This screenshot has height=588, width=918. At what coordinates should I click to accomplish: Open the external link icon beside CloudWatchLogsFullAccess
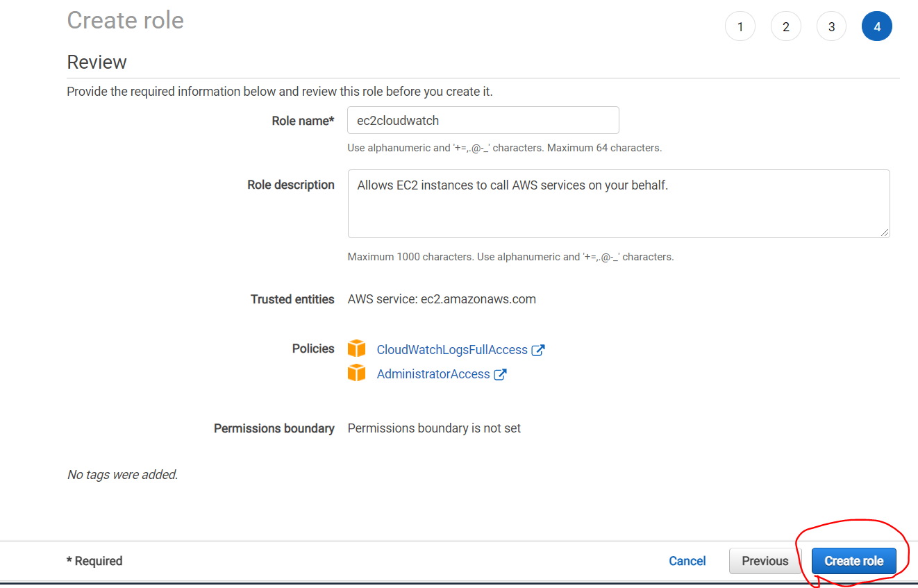pos(537,350)
